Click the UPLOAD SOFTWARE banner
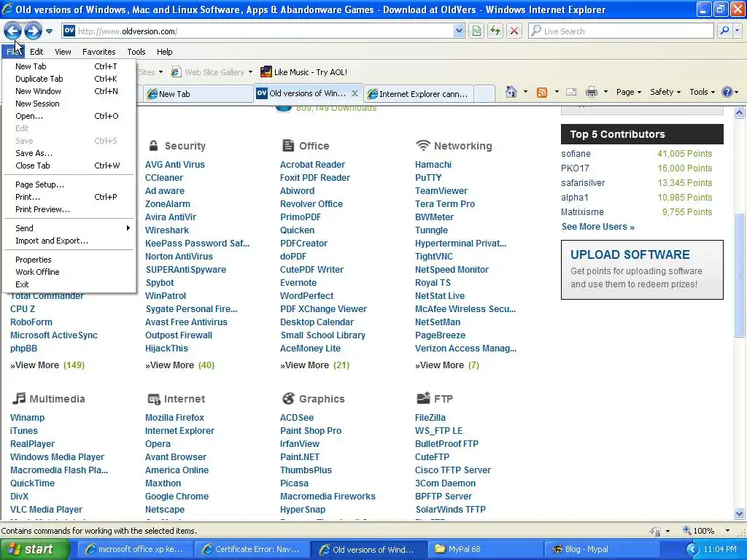 point(642,270)
